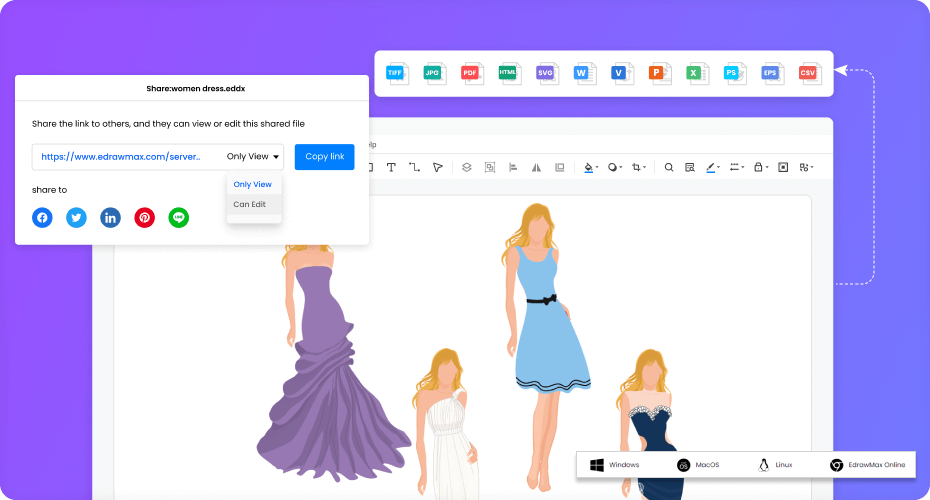Select the Text tool in toolbar
The height and width of the screenshot is (500, 930).
tap(391, 167)
